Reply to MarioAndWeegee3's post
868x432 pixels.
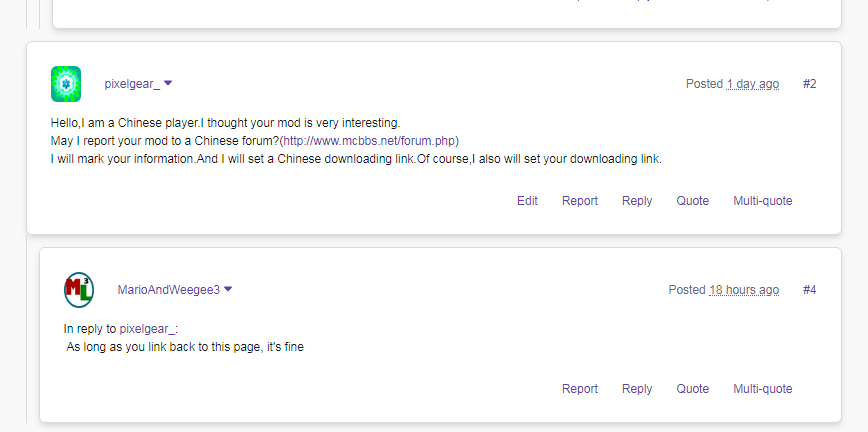pos(637,389)
